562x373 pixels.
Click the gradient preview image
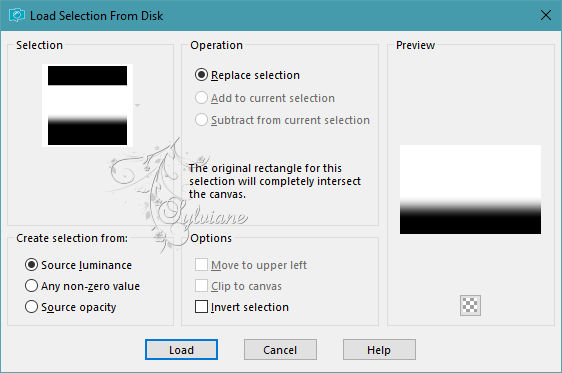[x=470, y=190]
